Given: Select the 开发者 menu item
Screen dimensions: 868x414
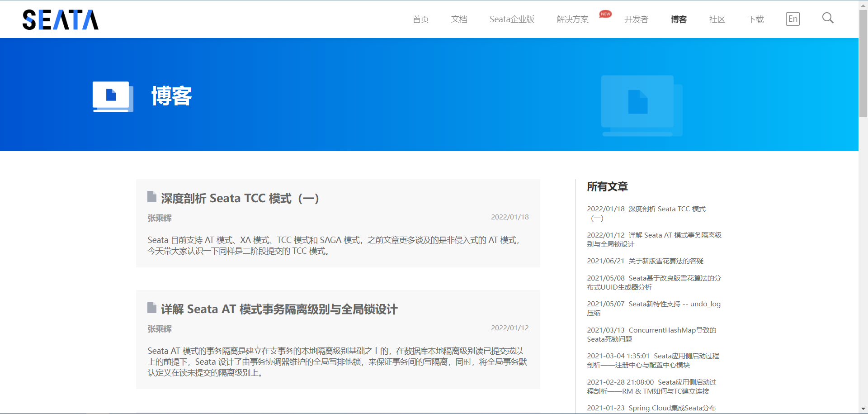Looking at the screenshot, I should point(636,19).
